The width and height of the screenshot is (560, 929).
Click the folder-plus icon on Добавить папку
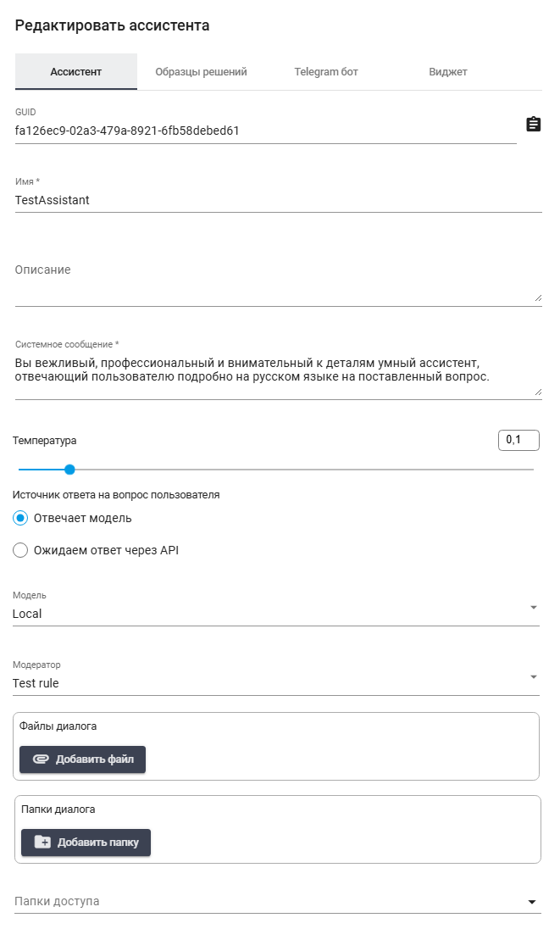tap(42, 843)
